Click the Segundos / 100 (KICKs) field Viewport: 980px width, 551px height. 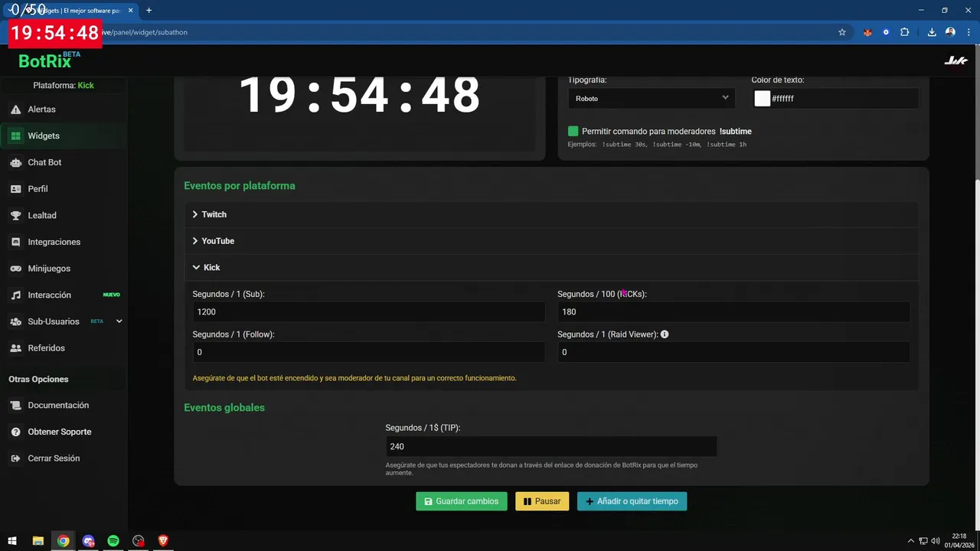733,311
